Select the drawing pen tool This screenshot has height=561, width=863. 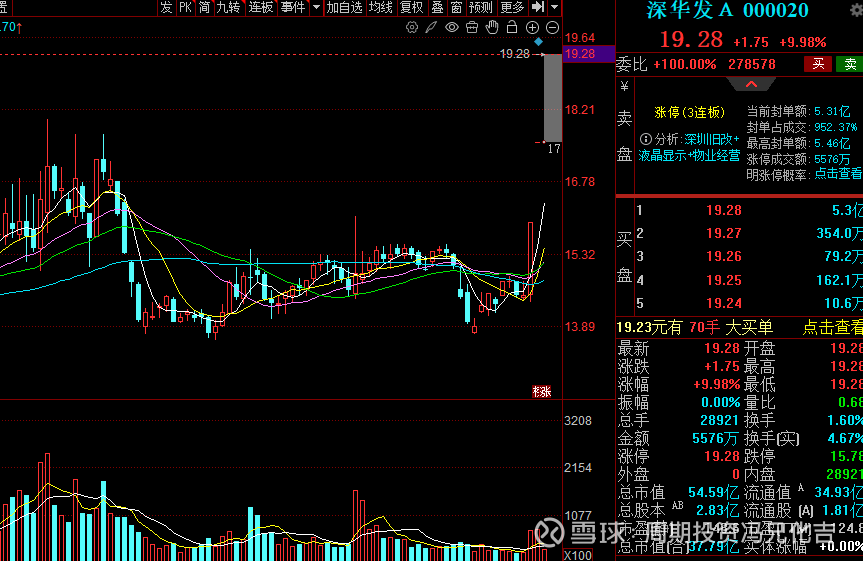(432, 27)
